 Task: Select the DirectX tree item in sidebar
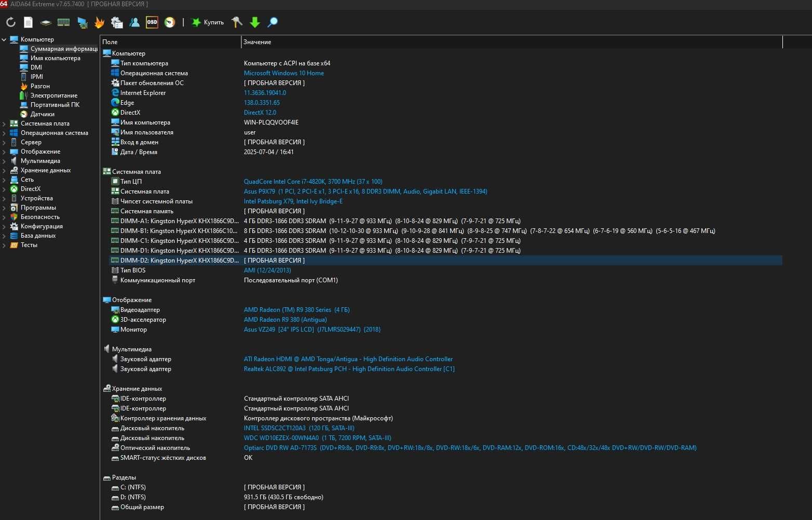[x=25, y=189]
